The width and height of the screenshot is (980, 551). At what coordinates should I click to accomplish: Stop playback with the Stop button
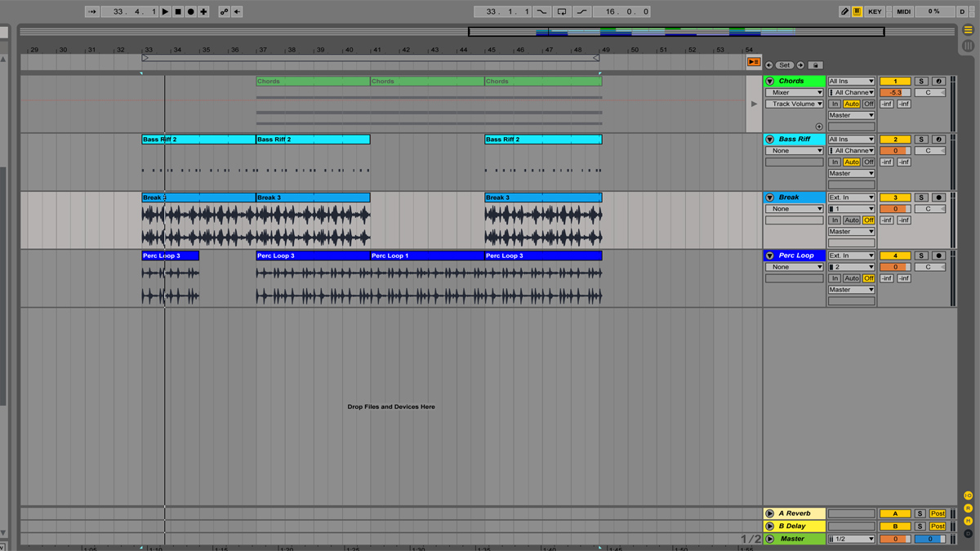pos(178,11)
